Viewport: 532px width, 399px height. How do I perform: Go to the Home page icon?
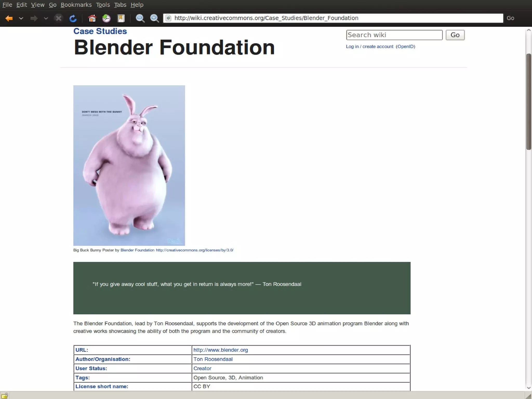[x=92, y=18]
